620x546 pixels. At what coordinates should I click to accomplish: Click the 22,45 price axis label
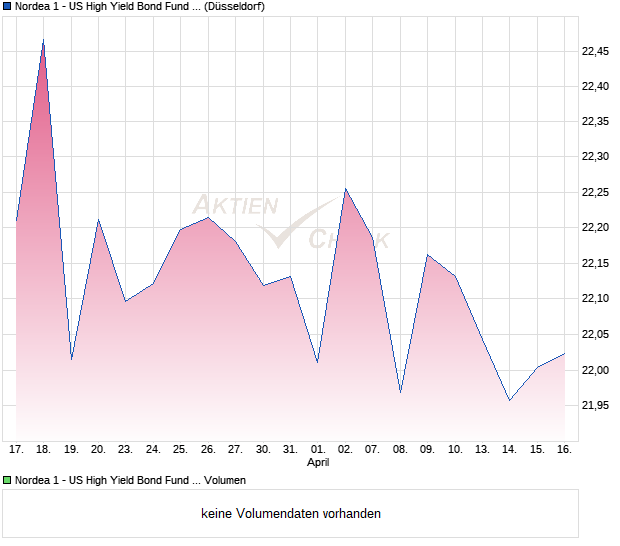tap(595, 51)
